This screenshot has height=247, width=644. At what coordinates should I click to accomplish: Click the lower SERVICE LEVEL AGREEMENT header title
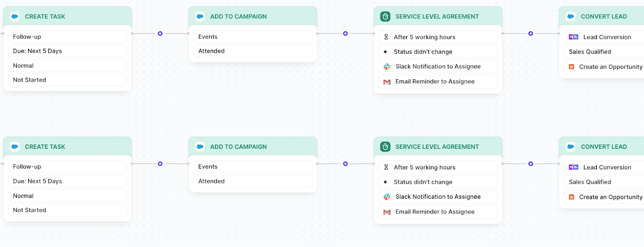[x=437, y=147]
